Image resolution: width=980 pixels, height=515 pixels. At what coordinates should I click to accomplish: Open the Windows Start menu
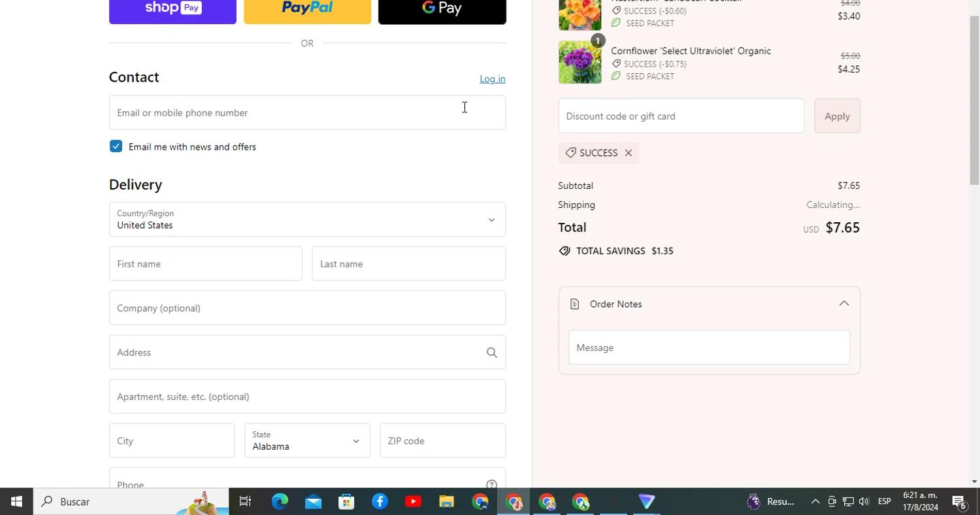tap(16, 501)
